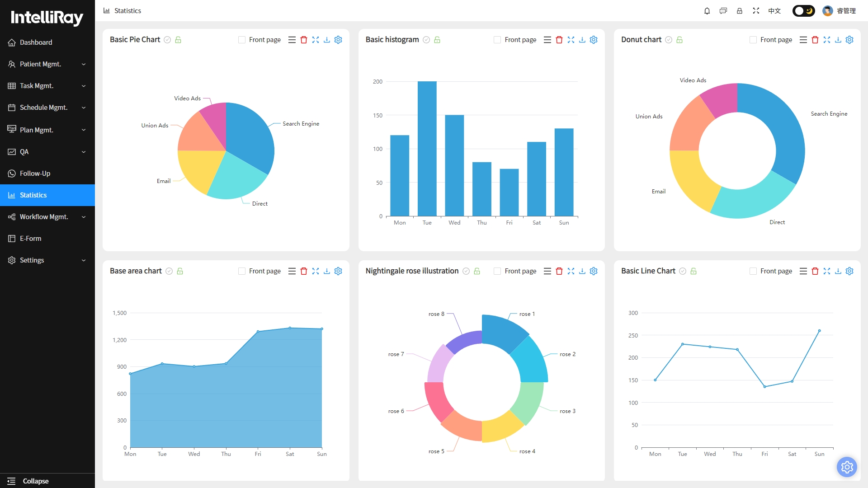Expand Base area chart to fullscreen
Screen dimensions: 868x488
316,271
